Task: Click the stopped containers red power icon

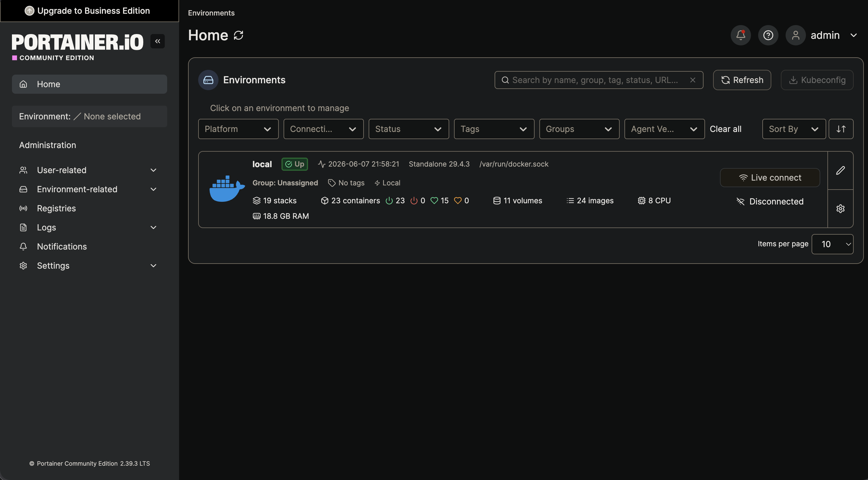Action: [414, 201]
